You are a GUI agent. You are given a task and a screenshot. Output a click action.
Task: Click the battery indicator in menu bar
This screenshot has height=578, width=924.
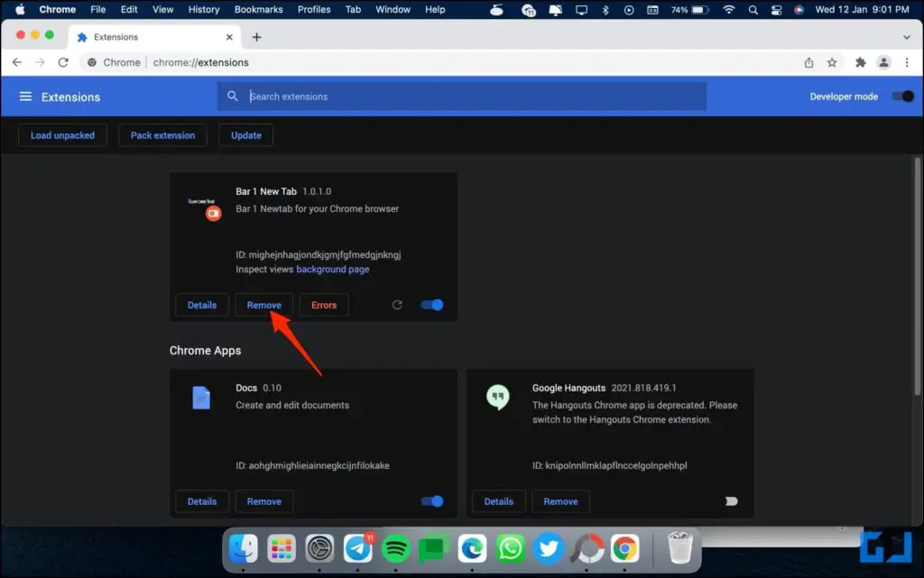690,9
